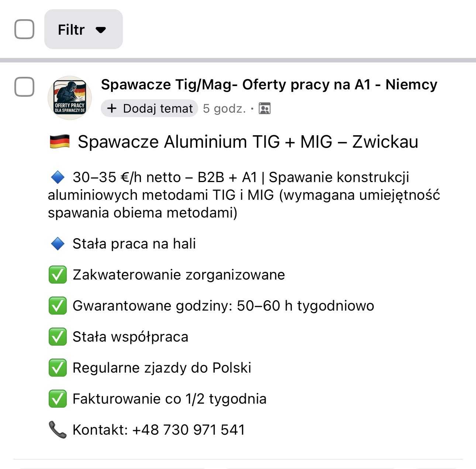Click green checkmark beside Fakturowanie co 1/2 tygodnia
The width and height of the screenshot is (476, 469).
[58, 399]
